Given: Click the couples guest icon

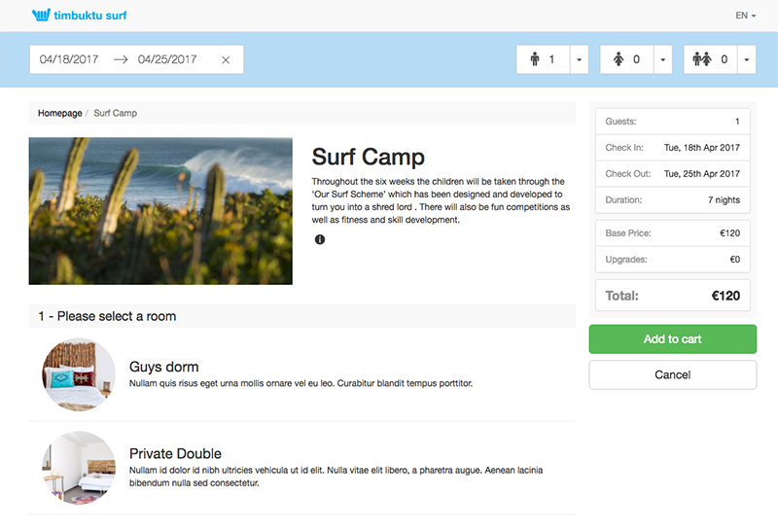Looking at the screenshot, I should point(703,59).
